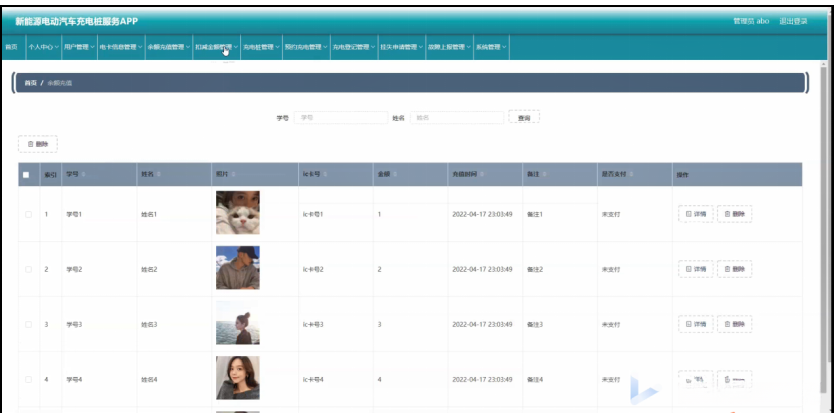Expand the 预约充电管理 menu
The width and height of the screenshot is (834, 413).
click(306, 47)
